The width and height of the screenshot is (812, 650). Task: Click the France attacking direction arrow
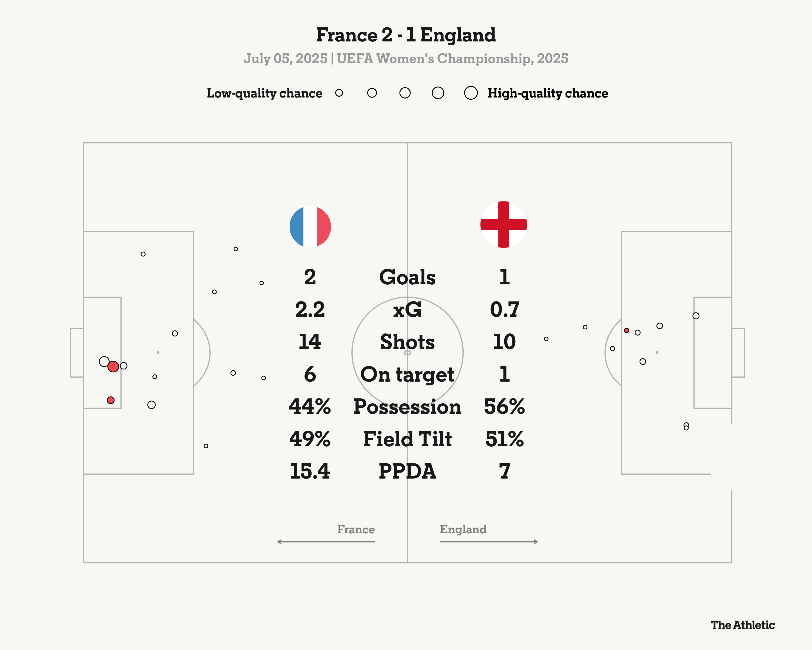tap(326, 541)
